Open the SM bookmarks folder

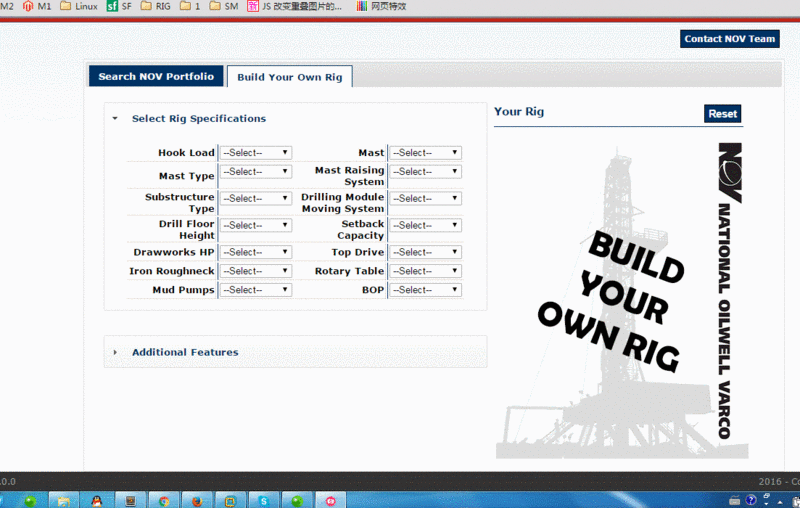click(x=224, y=6)
